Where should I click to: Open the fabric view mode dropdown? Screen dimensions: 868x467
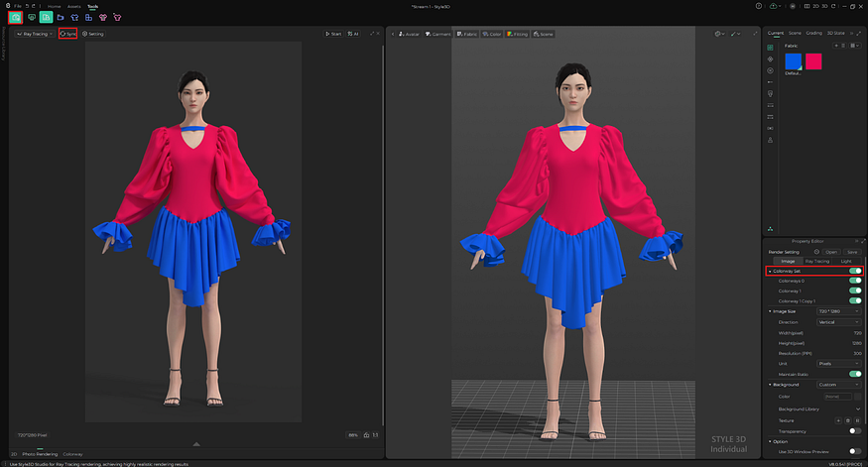pyautogui.click(x=855, y=46)
